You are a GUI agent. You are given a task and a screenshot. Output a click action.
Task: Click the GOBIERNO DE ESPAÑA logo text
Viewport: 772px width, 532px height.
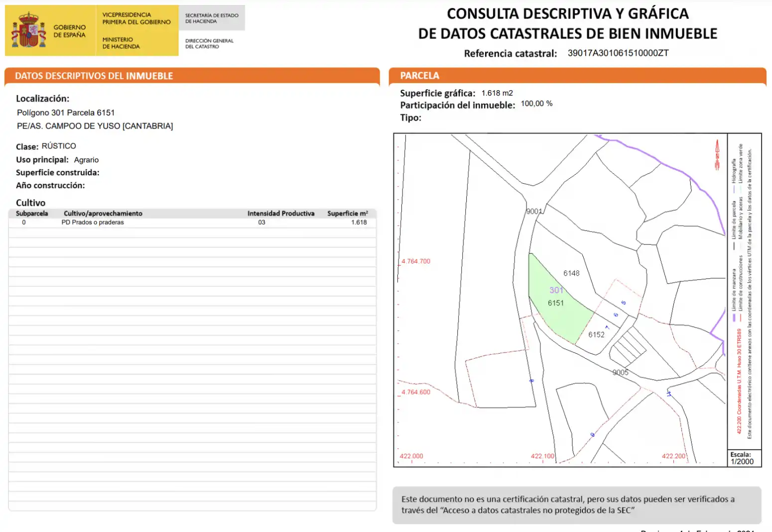pyautogui.click(x=69, y=31)
